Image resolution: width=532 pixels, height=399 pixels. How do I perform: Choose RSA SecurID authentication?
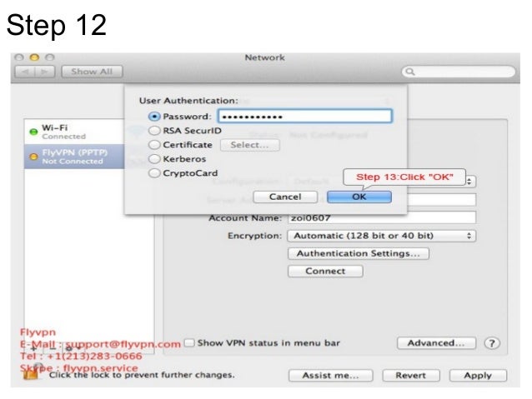[154, 131]
